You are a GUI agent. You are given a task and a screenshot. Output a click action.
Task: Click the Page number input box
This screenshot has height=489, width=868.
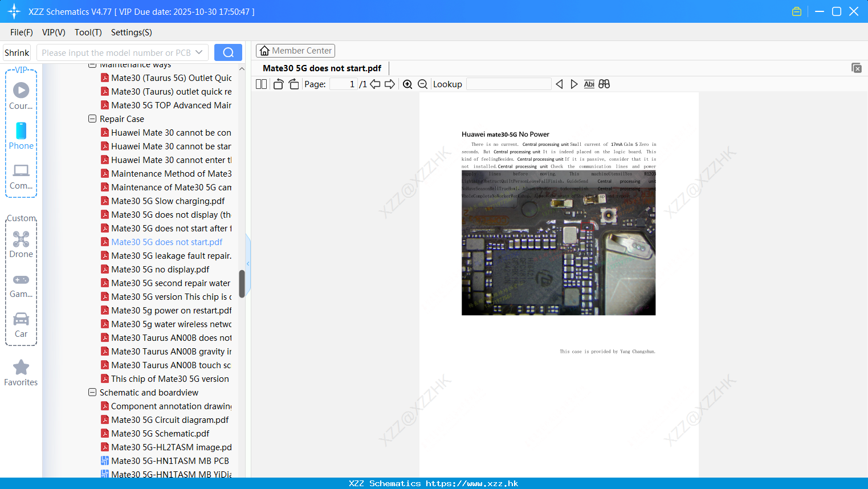coord(343,84)
